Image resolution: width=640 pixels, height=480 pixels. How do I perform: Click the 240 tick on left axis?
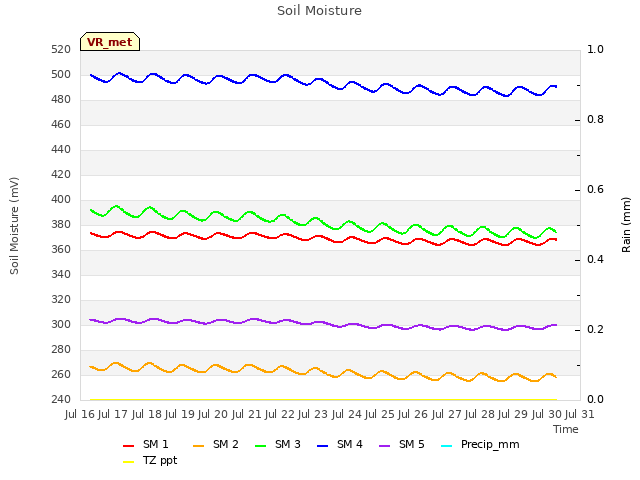61,399
